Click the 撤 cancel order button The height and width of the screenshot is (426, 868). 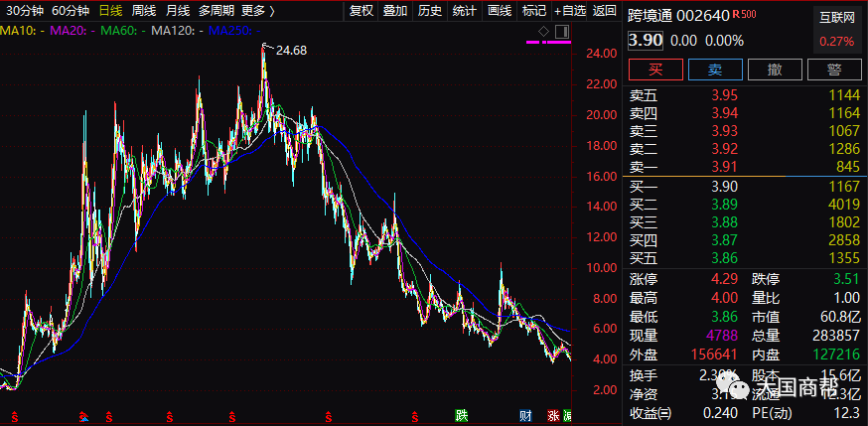pyautogui.click(x=775, y=70)
